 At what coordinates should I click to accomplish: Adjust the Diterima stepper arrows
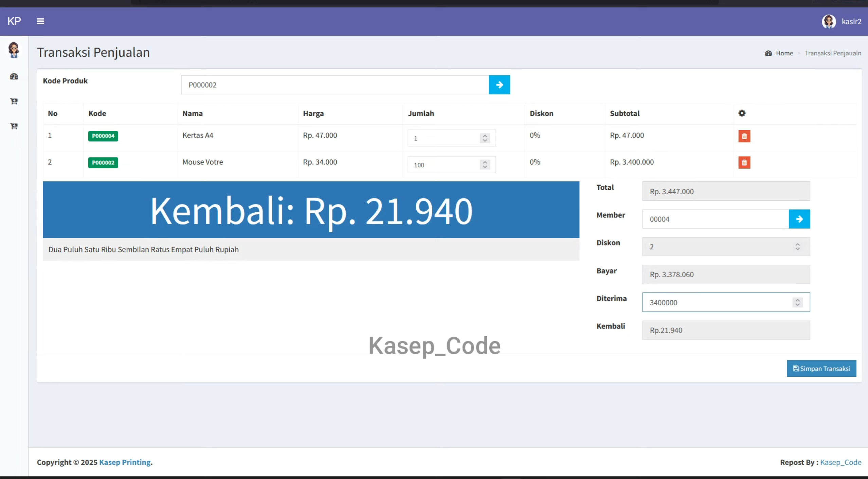(797, 302)
